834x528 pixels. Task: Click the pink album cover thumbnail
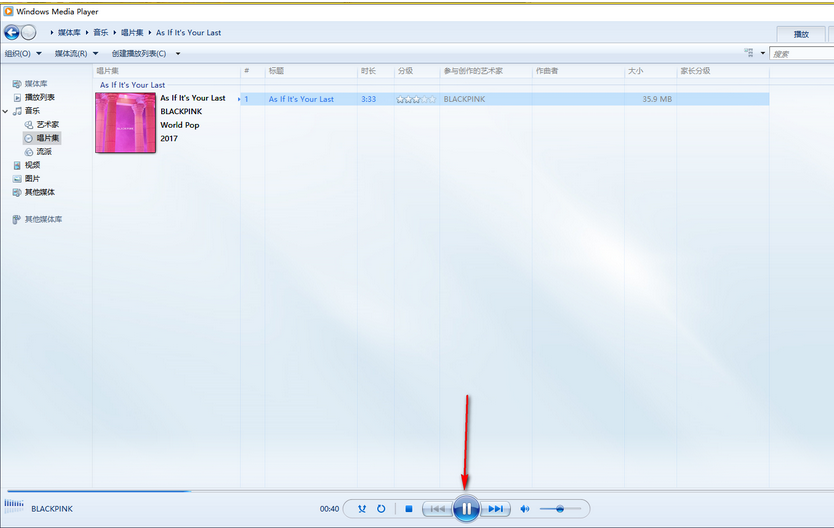pyautogui.click(x=126, y=123)
